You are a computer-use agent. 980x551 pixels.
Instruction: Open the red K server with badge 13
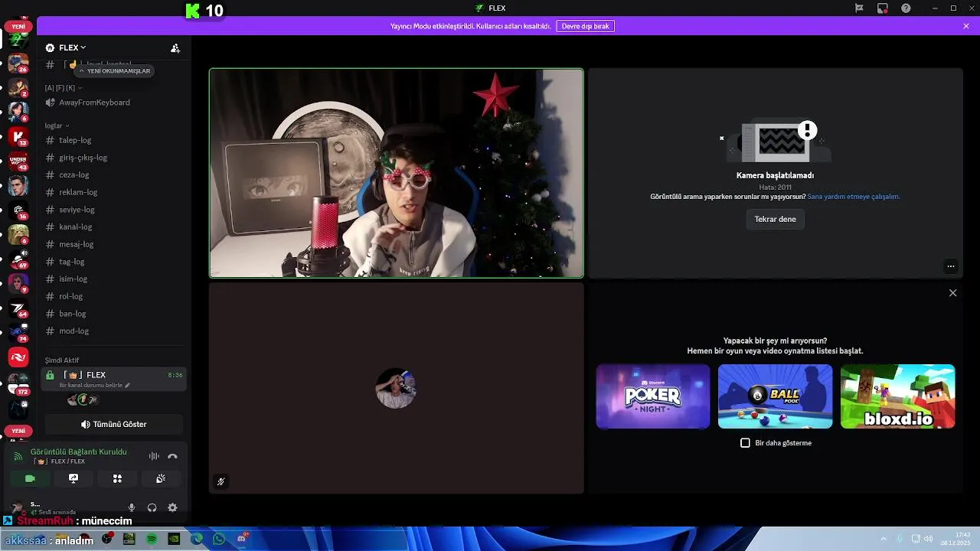[x=18, y=137]
